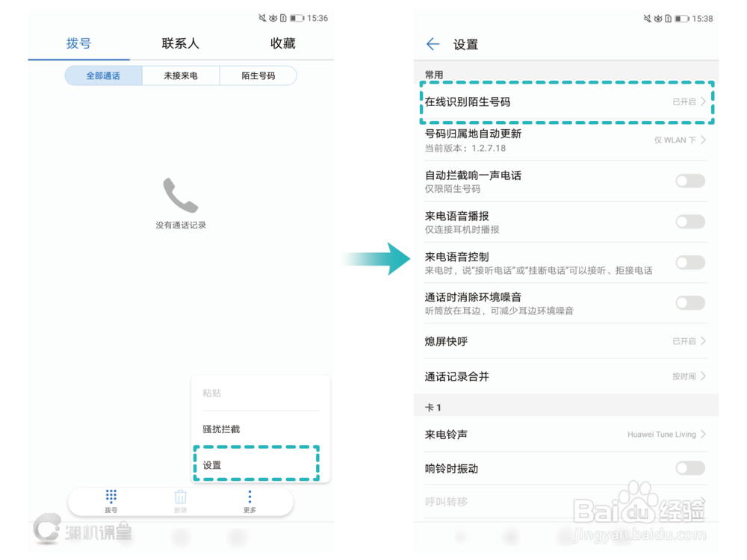
Task: Select 全部通话 all calls filter
Action: 103,75
